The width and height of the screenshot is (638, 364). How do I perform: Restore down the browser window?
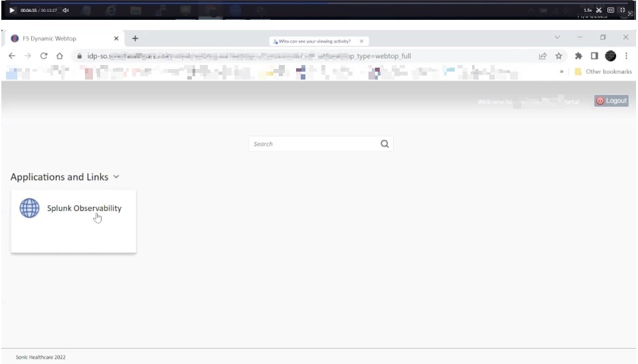tap(603, 37)
